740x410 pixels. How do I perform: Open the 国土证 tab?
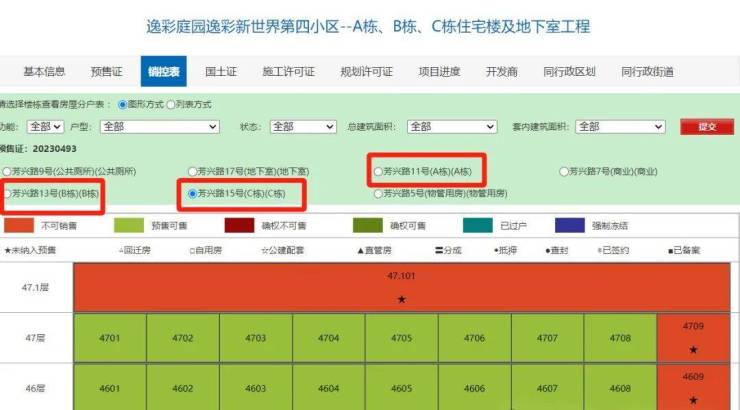coord(221,72)
